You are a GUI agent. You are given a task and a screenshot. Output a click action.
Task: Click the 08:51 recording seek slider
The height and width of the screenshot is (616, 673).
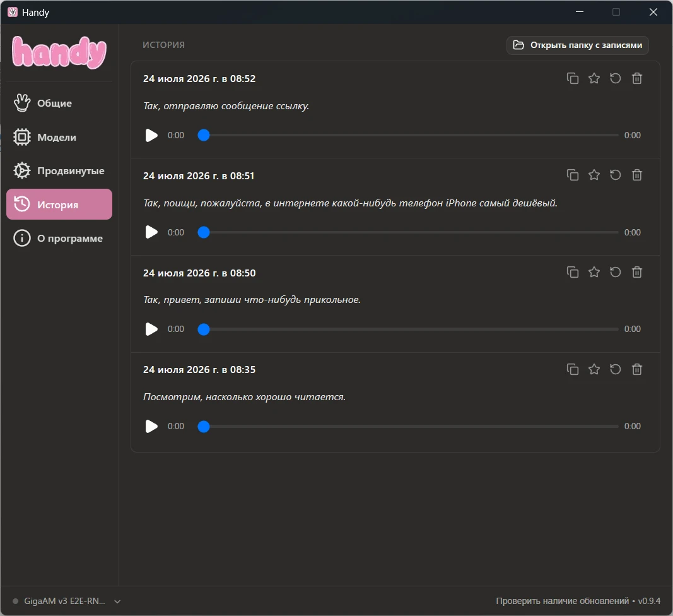pos(407,232)
